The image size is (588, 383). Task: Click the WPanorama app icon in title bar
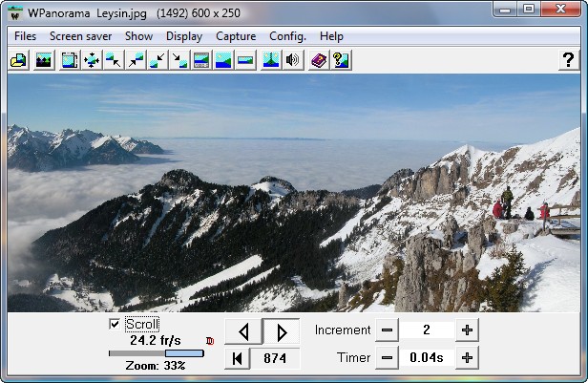pos(15,13)
